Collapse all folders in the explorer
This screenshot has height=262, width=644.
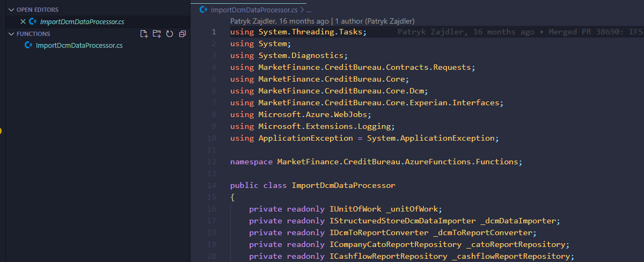point(182,34)
